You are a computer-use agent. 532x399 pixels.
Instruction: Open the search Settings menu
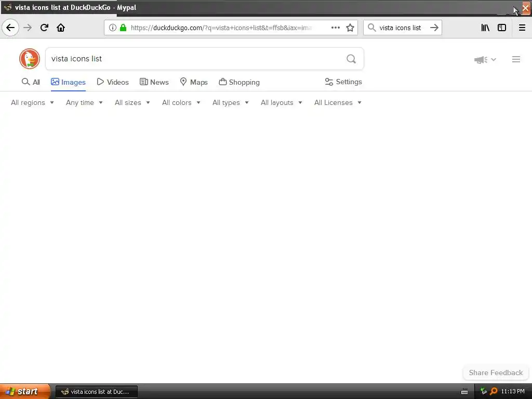343,82
